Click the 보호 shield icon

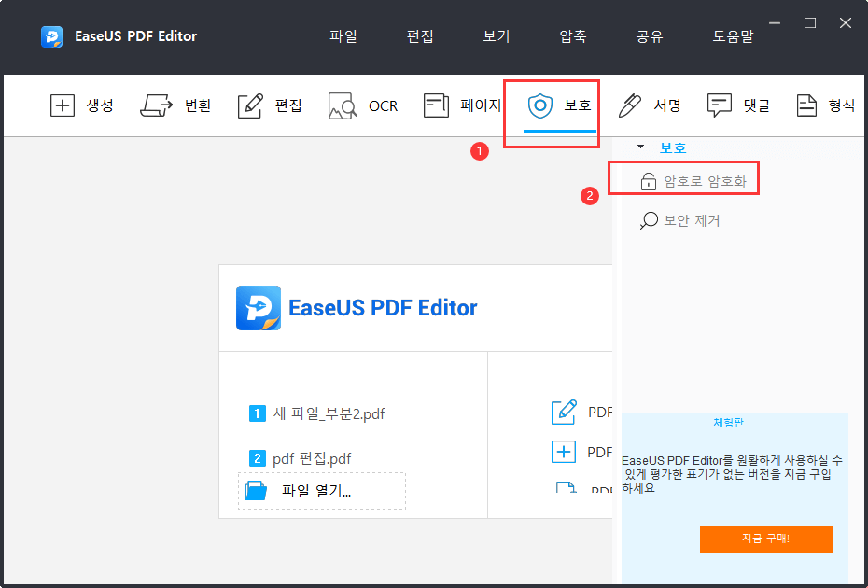tap(539, 105)
